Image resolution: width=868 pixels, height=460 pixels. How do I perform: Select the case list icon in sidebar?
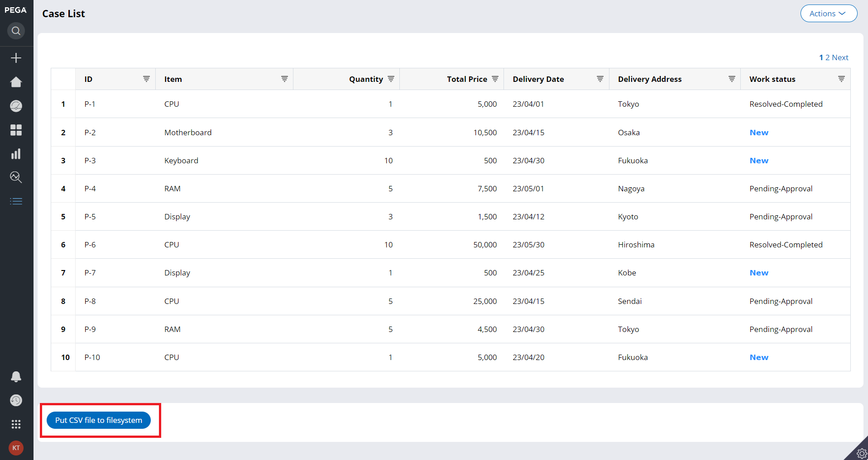[16, 201]
